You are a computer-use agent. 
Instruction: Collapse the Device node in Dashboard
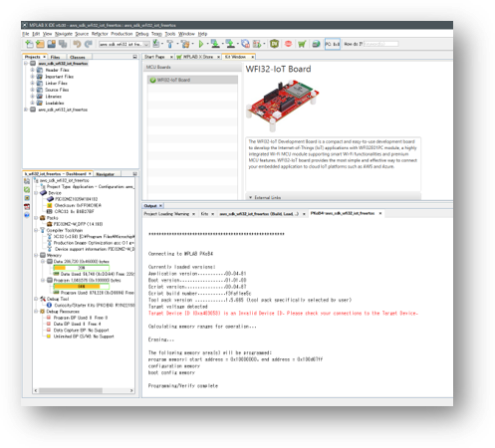pyautogui.click(x=36, y=193)
